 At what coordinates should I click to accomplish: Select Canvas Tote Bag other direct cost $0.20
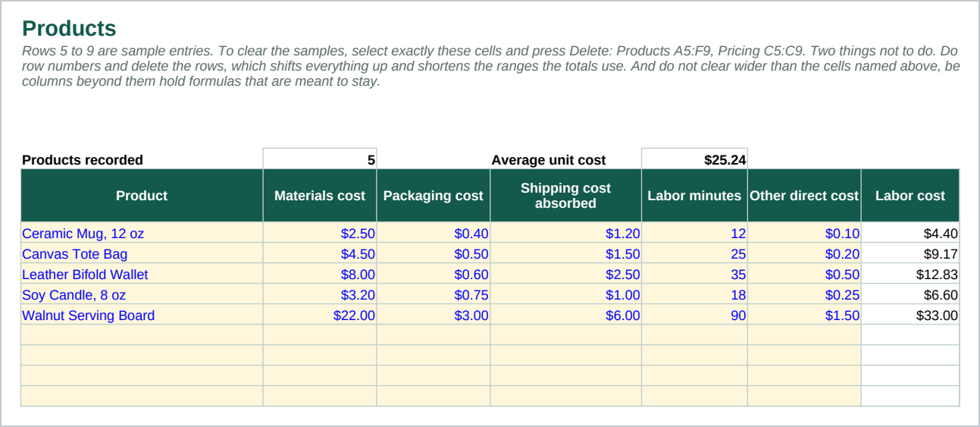(x=804, y=253)
